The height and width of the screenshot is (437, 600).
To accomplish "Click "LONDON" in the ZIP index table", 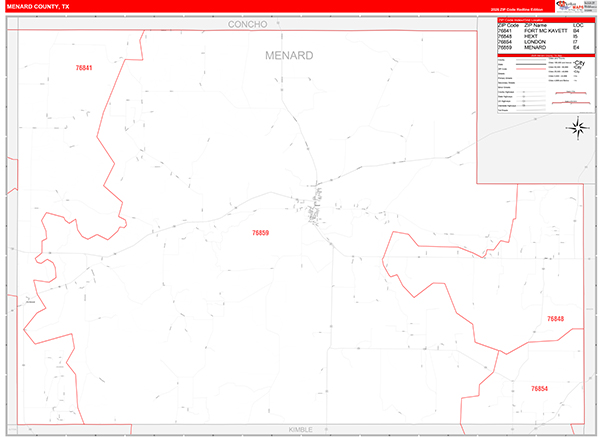I will pos(535,42).
